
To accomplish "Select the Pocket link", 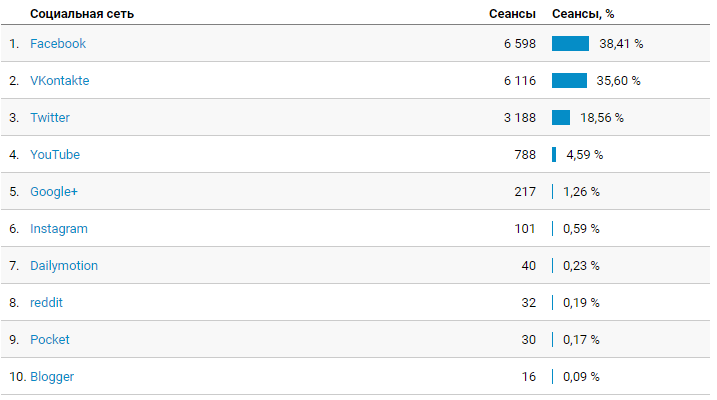I will coord(50,340).
